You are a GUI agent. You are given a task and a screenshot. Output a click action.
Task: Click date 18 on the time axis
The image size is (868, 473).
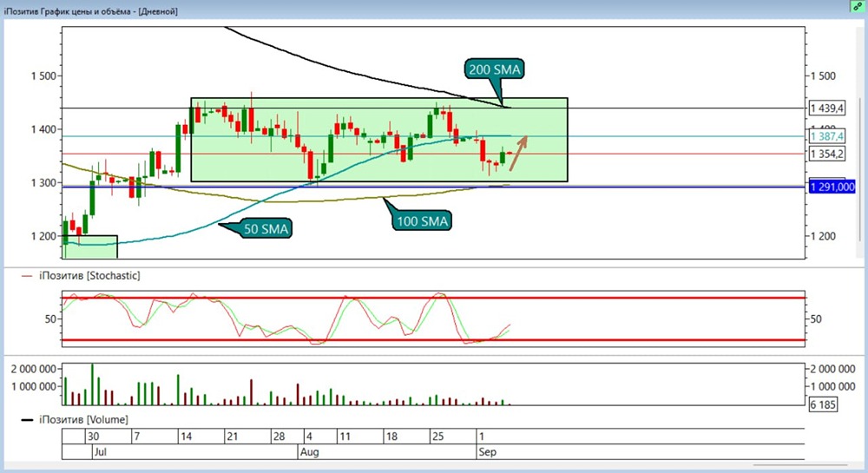coord(391,437)
